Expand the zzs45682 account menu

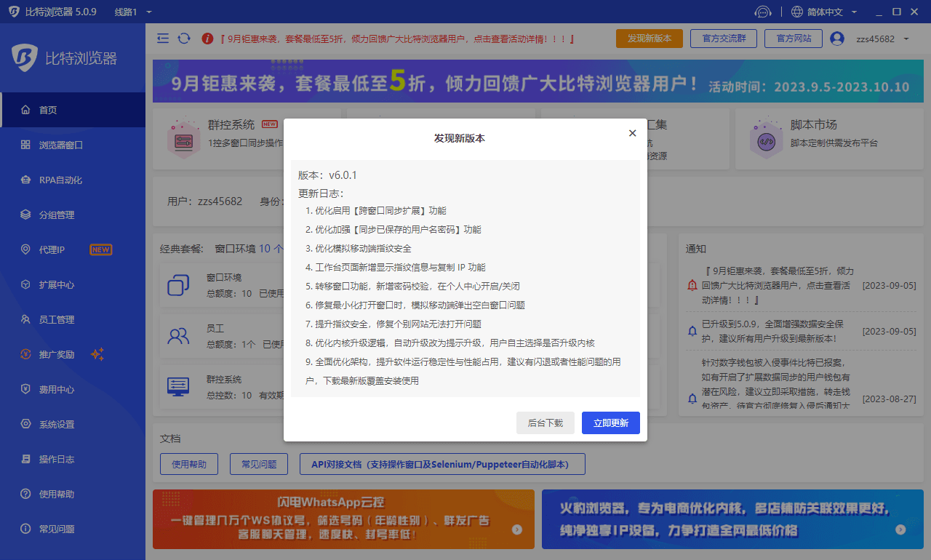[883, 39]
